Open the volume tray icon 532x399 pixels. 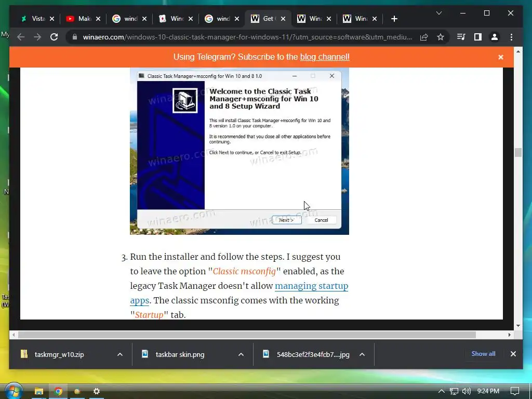(x=466, y=391)
